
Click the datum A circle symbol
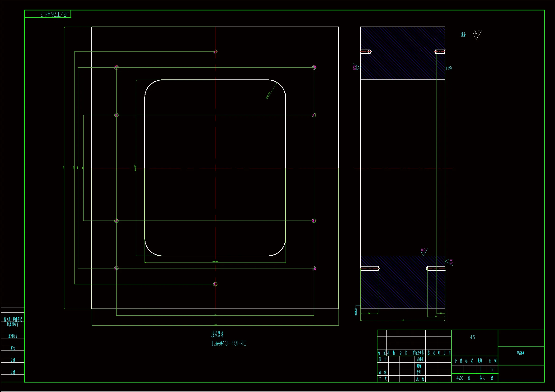[450, 68]
